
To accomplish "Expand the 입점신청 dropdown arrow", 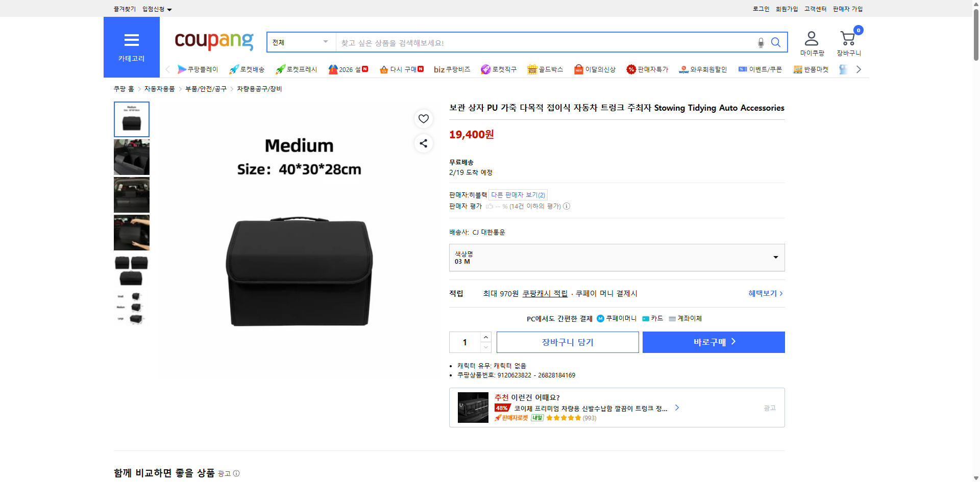I will click(170, 9).
